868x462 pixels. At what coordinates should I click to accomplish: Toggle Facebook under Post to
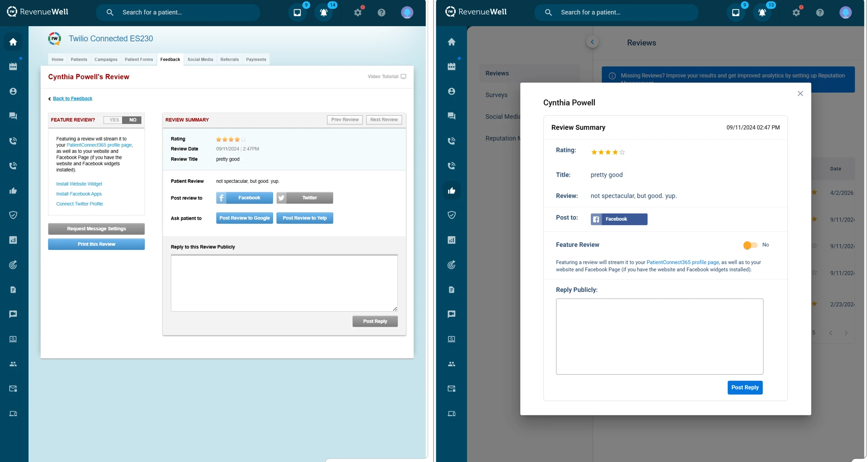point(618,219)
